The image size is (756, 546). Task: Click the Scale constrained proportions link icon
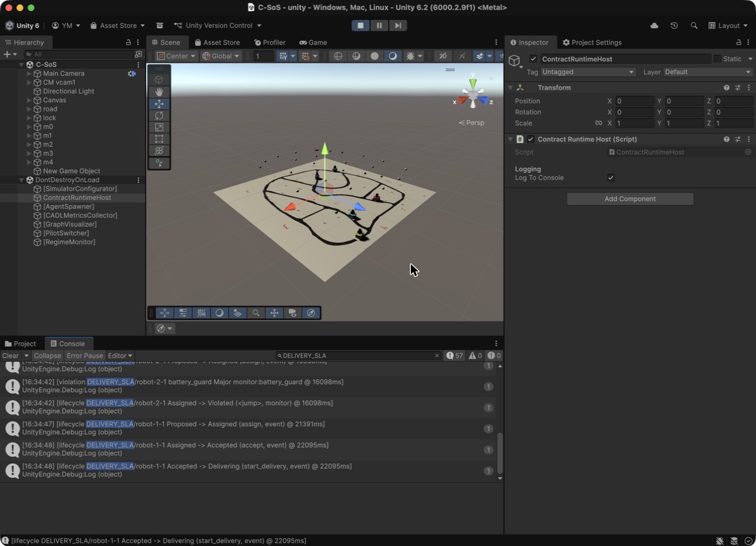point(599,123)
